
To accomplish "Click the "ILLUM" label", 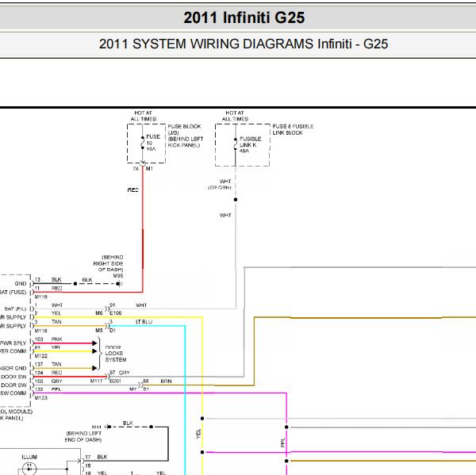I will tap(29, 457).
